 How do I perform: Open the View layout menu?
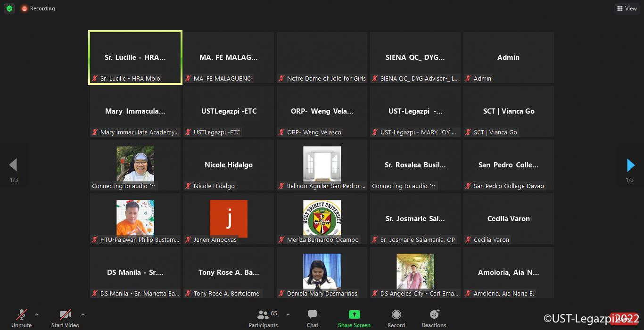[626, 8]
